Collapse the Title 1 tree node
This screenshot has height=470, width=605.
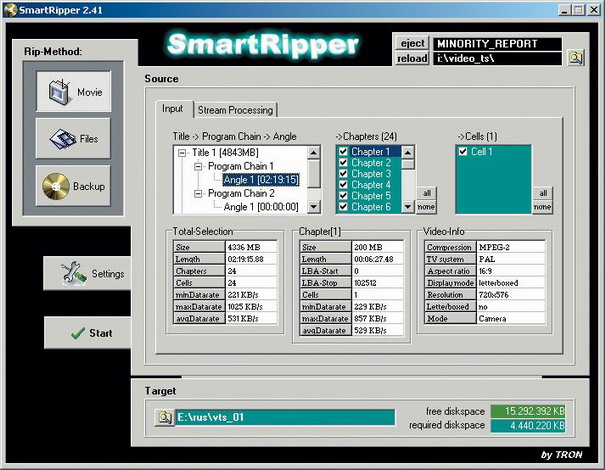click(182, 153)
